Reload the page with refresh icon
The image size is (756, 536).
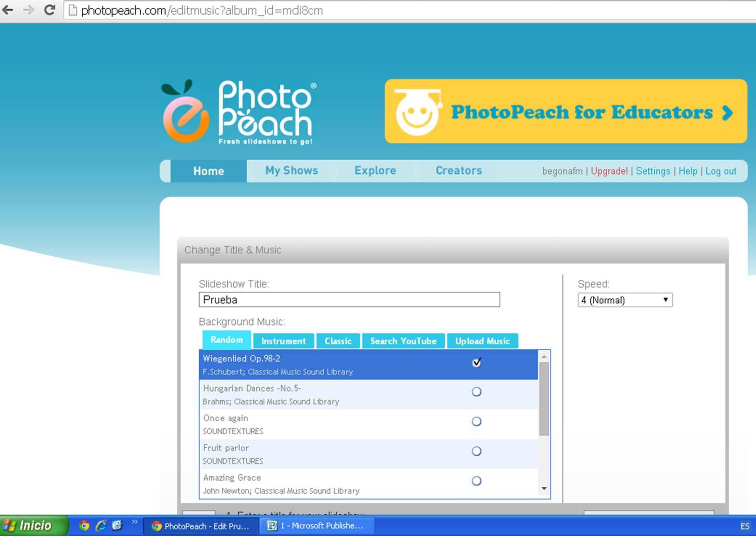[x=50, y=10]
